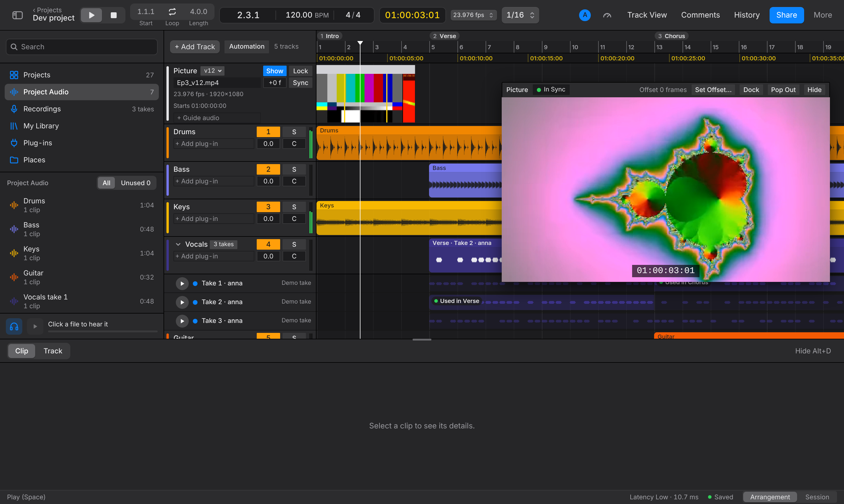Select the Guitar file waveform icon

point(14,277)
